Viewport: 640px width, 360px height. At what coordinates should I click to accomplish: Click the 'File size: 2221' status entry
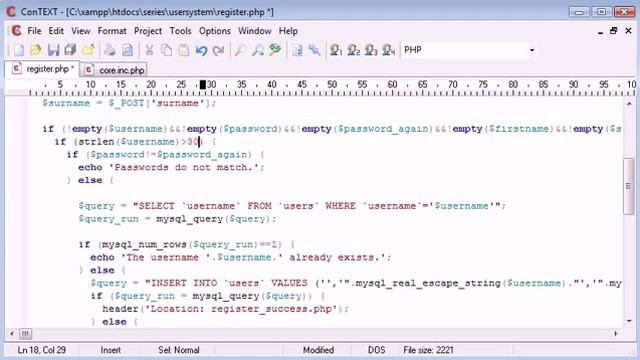point(428,350)
